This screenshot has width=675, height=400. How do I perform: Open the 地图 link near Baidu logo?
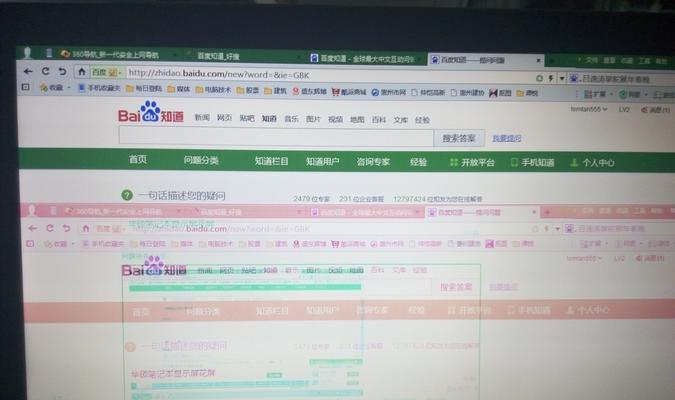[357, 120]
